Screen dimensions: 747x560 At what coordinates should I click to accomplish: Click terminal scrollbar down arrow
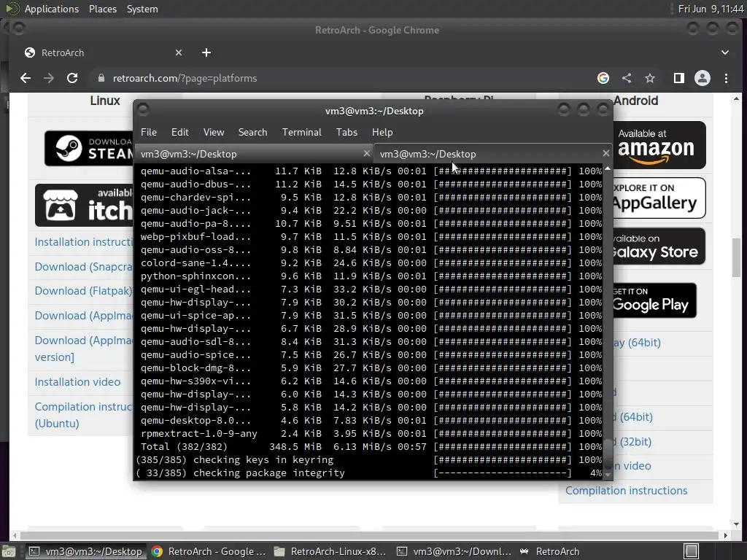(x=608, y=475)
